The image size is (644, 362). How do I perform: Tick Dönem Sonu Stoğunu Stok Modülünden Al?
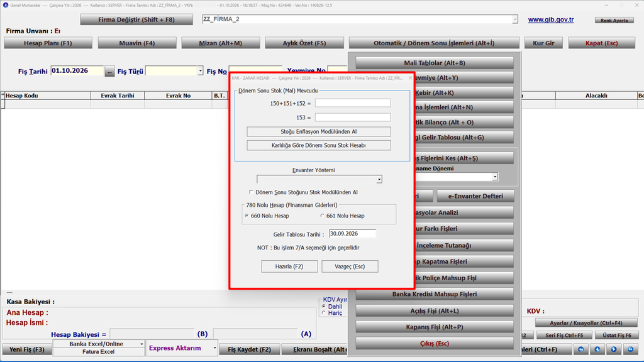coord(252,192)
